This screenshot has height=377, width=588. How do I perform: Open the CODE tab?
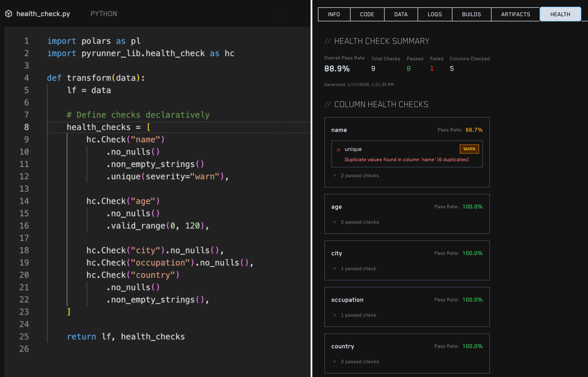coord(367,14)
